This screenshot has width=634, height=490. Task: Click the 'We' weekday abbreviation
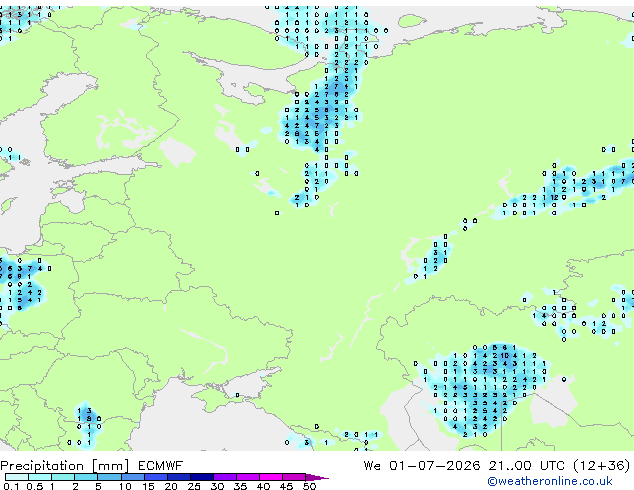tap(372, 466)
